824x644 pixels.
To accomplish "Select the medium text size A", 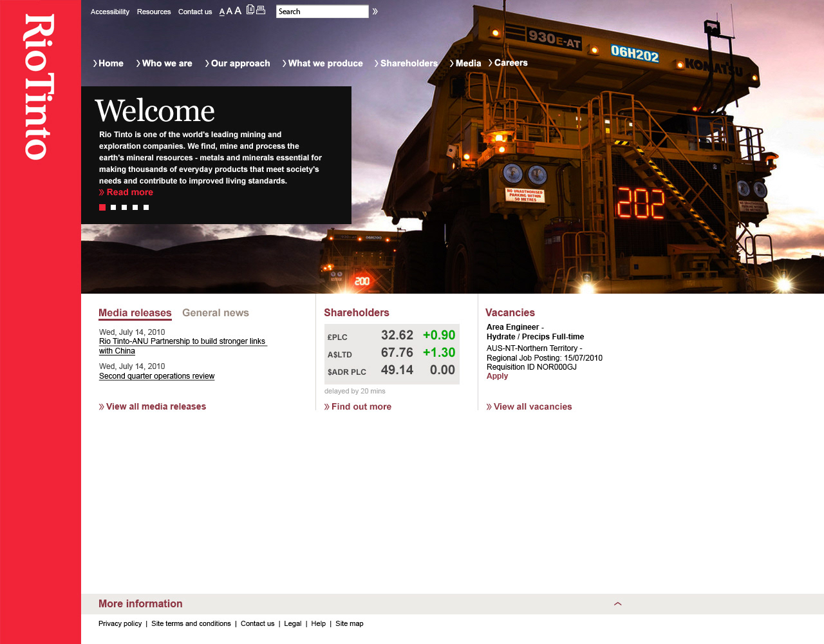I will tap(229, 11).
